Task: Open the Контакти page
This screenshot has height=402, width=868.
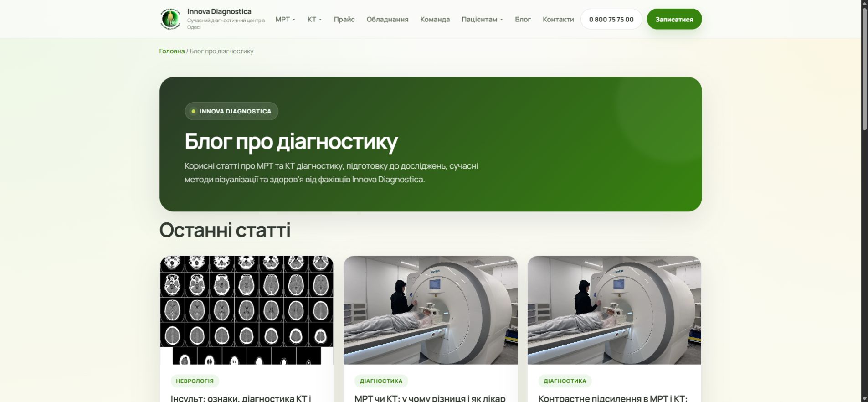Action: tap(558, 19)
